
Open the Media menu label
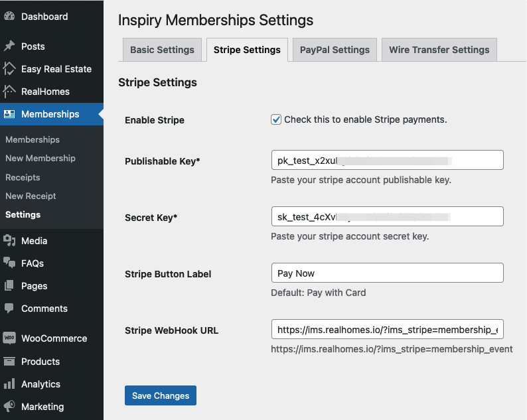pos(35,241)
